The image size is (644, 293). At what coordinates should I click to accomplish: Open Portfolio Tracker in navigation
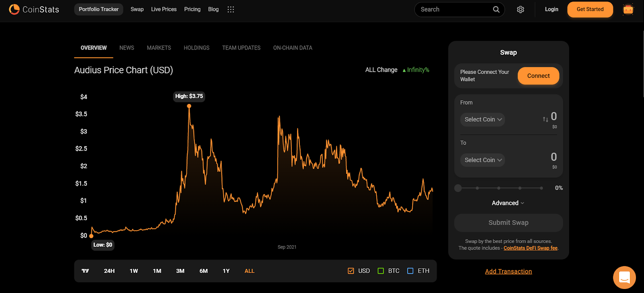pyautogui.click(x=99, y=9)
